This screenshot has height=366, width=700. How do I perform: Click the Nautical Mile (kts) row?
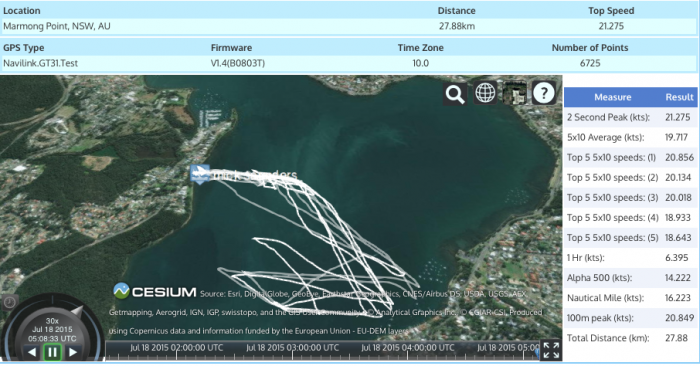[630, 298]
